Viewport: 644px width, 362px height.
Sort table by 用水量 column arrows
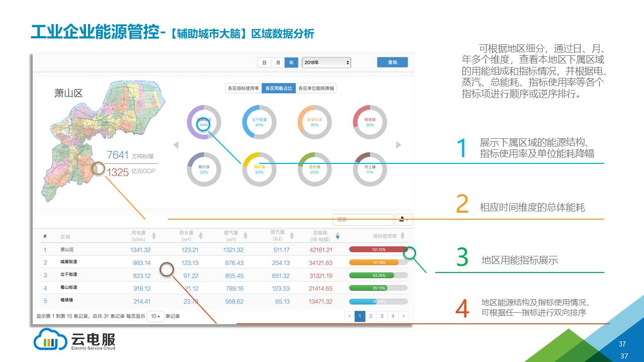[x=200, y=236]
